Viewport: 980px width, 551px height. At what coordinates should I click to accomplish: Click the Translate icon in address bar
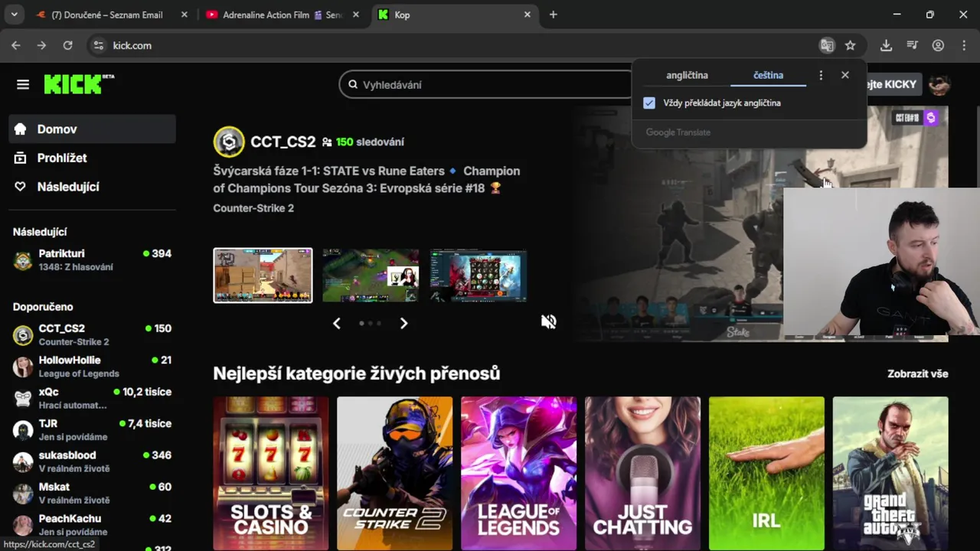click(x=827, y=45)
